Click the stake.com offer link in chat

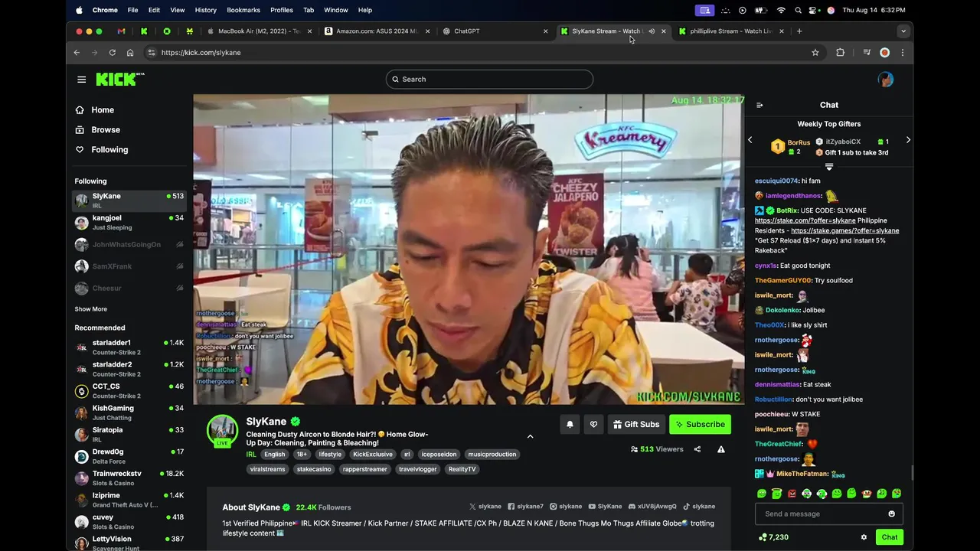coord(805,220)
